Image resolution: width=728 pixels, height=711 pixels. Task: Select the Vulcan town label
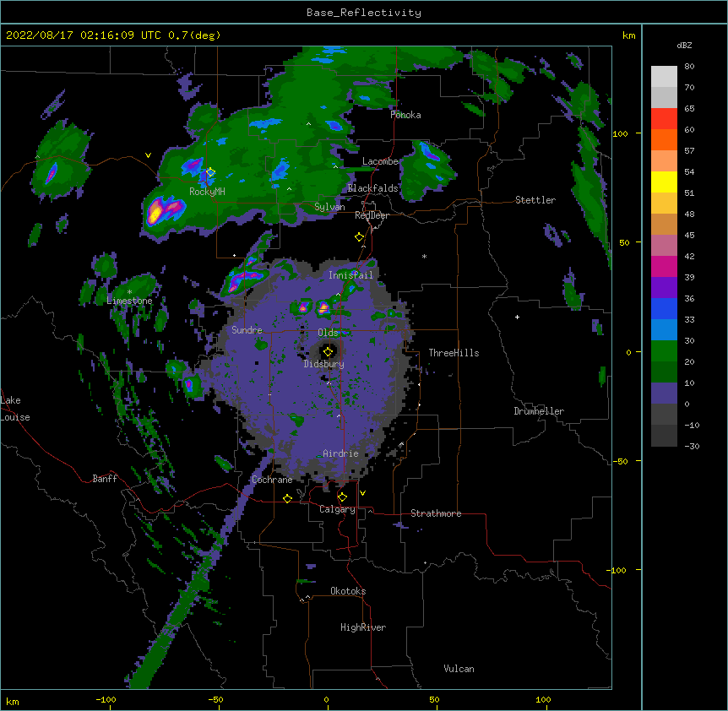(459, 669)
